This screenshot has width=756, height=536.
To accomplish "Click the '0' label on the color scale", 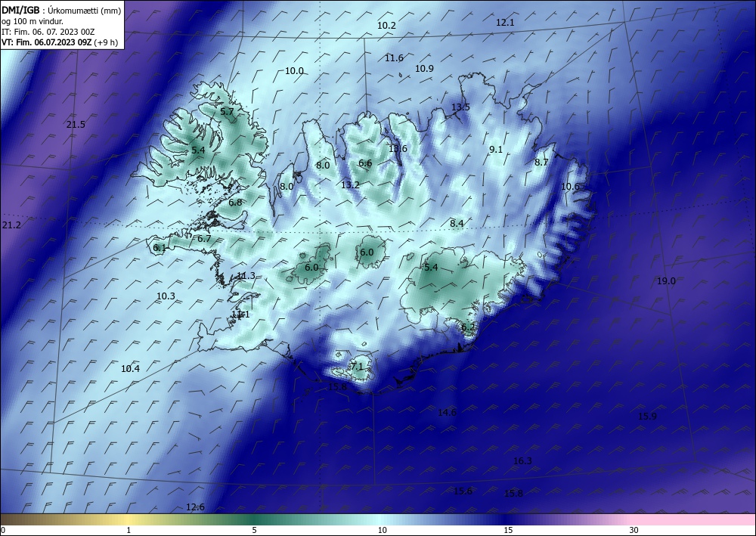I will 3,530.
